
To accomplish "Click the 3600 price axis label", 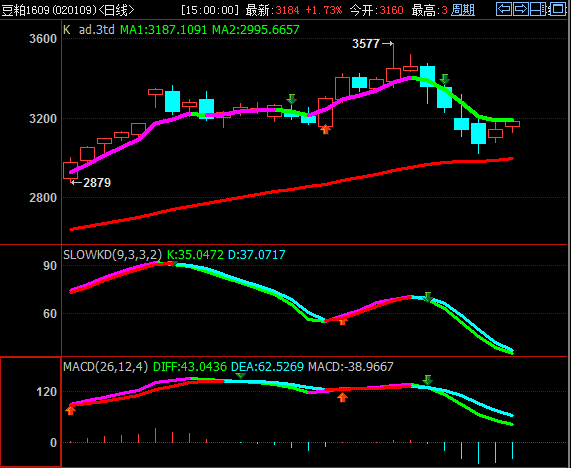I will click(x=43, y=39).
